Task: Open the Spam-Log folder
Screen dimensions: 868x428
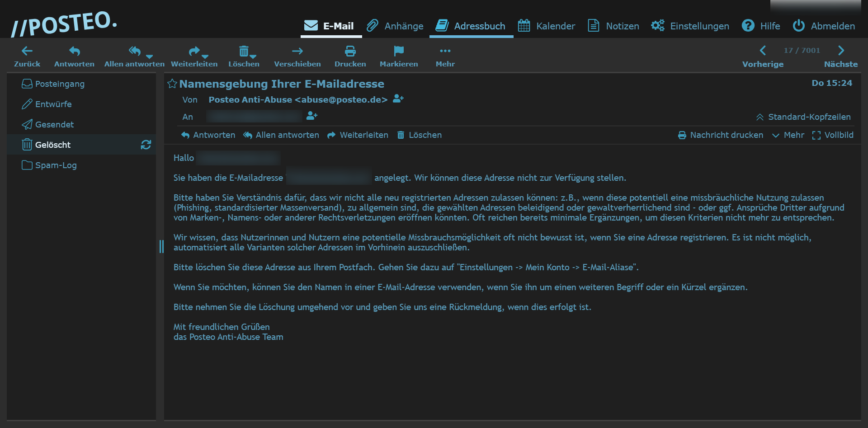Action: click(56, 165)
